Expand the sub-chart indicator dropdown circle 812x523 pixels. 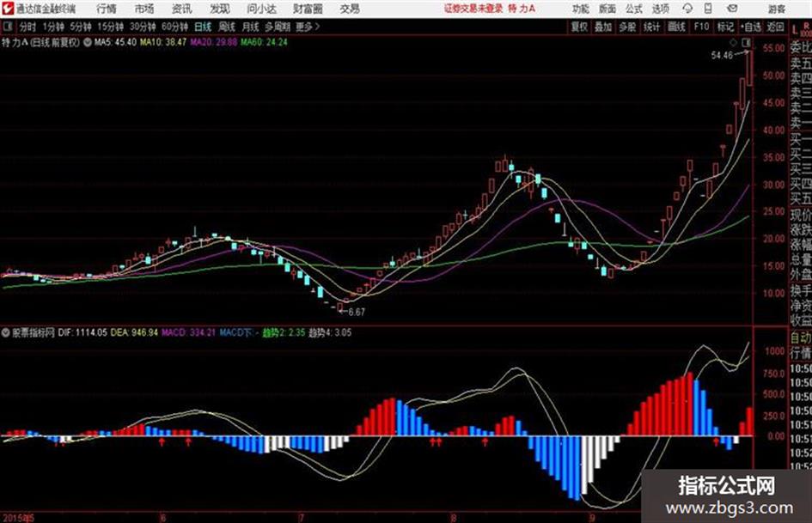tap(5, 333)
